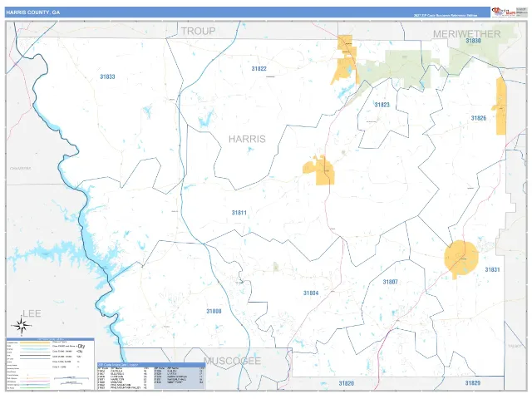532x399 pixels.
Task: Click the PINE MOUNTAIN VALLEY index row
Action: pyautogui.click(x=122, y=388)
